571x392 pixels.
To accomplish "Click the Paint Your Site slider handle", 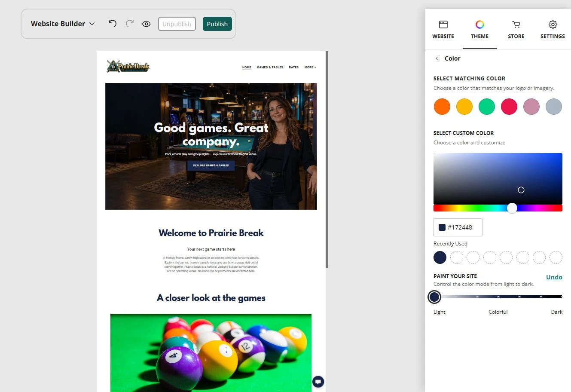I will (x=434, y=297).
